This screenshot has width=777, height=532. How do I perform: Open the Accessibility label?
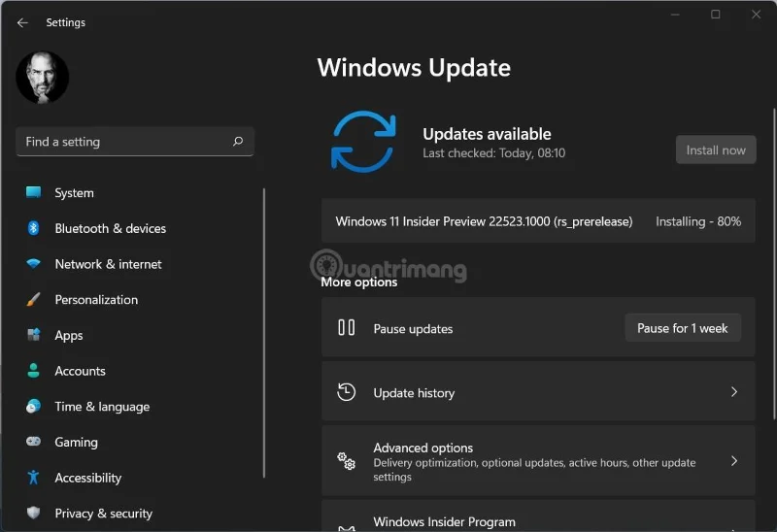coord(87,478)
